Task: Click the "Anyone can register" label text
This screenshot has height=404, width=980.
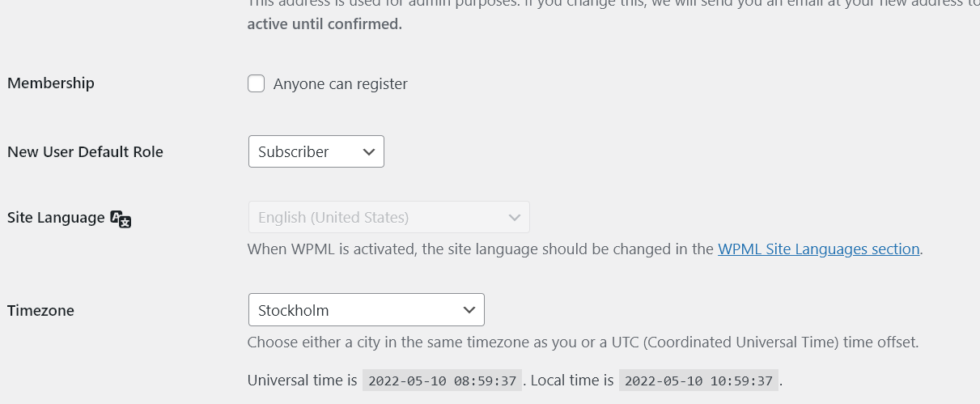Action: tap(340, 84)
